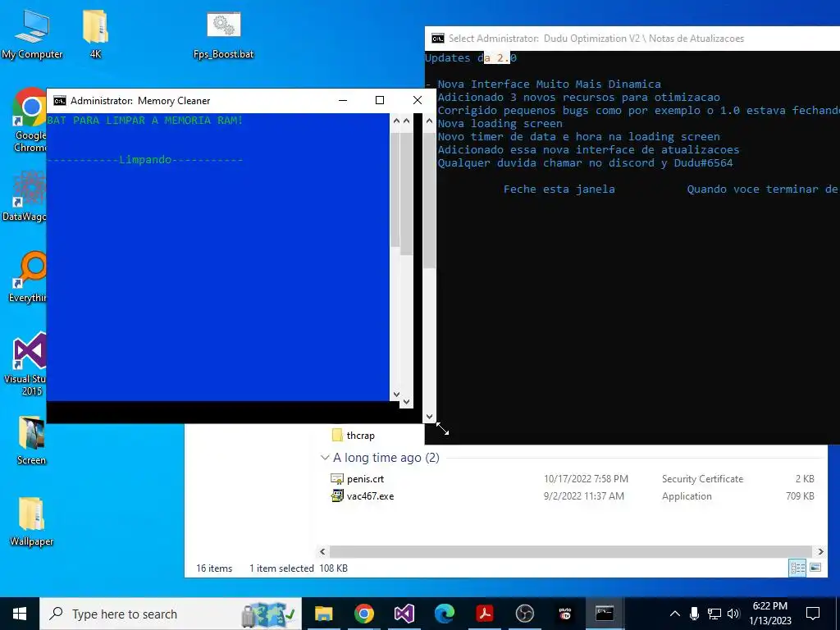
Task: Click the Windows Start button
Action: click(x=20, y=614)
